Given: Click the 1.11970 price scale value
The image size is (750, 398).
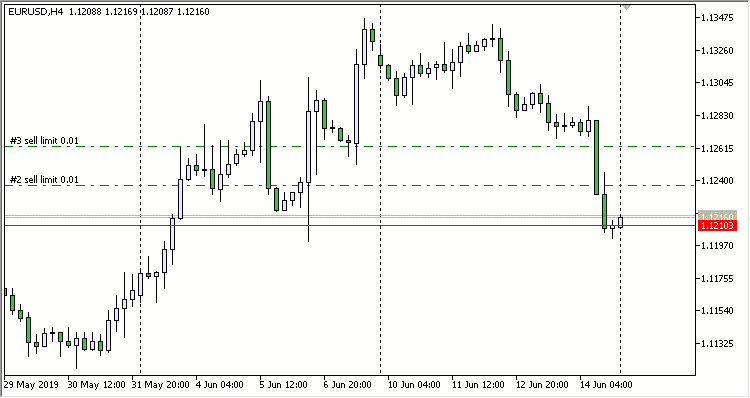Looking at the screenshot, I should coord(717,246).
